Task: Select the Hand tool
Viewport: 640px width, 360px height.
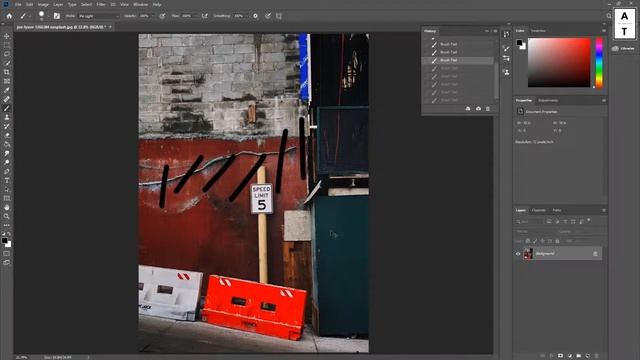Action: click(7, 207)
